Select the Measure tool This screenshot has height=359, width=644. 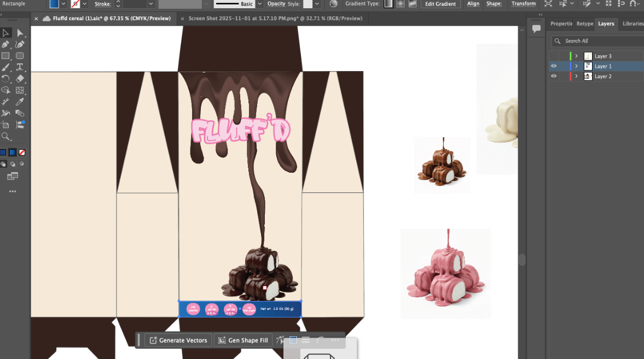6,102
